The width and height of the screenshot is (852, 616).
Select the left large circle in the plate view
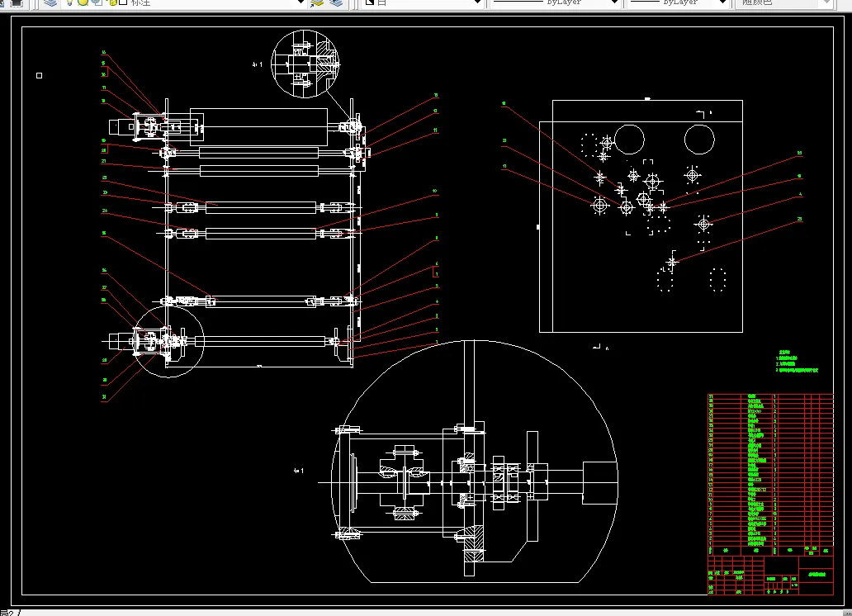(x=629, y=140)
